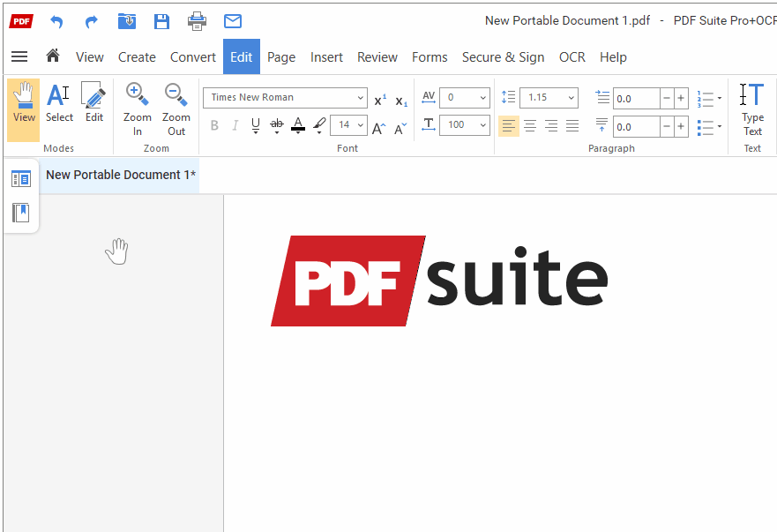This screenshot has height=532, width=777.
Task: Toggle left text alignment
Action: [x=508, y=125]
